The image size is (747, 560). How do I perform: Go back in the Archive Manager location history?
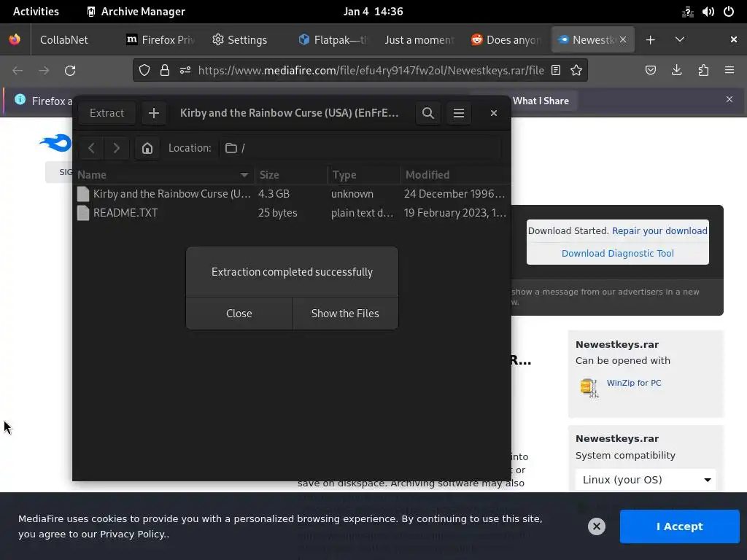point(91,148)
